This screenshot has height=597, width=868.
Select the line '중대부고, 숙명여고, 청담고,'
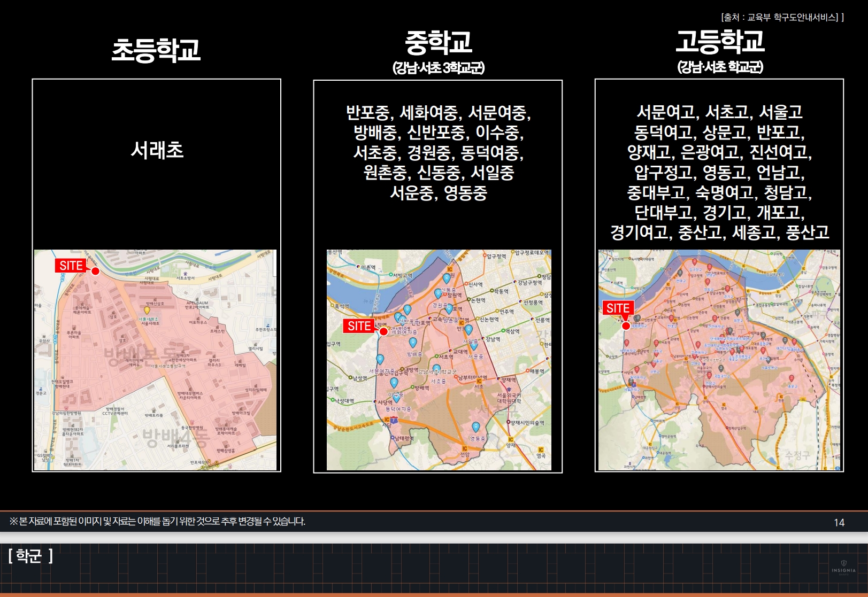(x=719, y=192)
